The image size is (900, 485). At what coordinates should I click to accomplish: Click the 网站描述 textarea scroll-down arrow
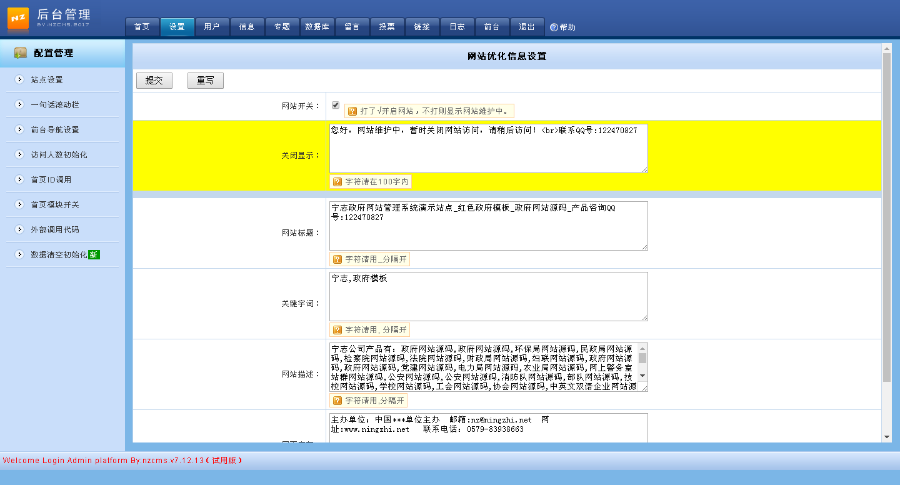tap(642, 376)
